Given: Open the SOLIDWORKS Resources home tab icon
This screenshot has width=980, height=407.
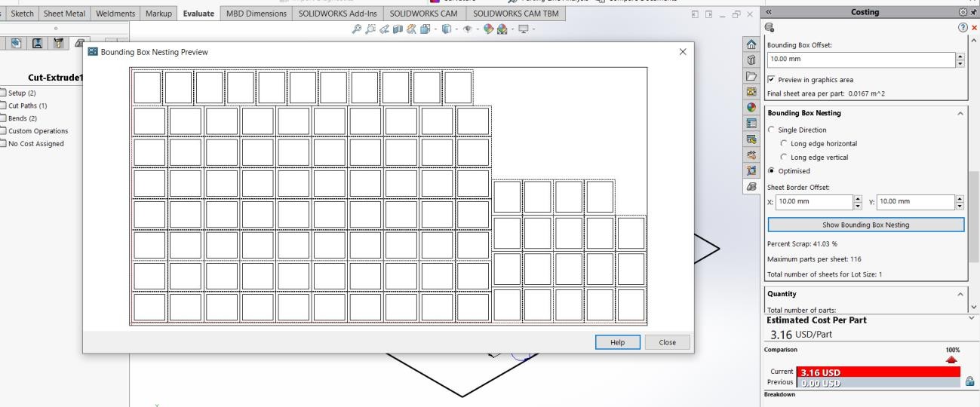Looking at the screenshot, I should click(751, 44).
